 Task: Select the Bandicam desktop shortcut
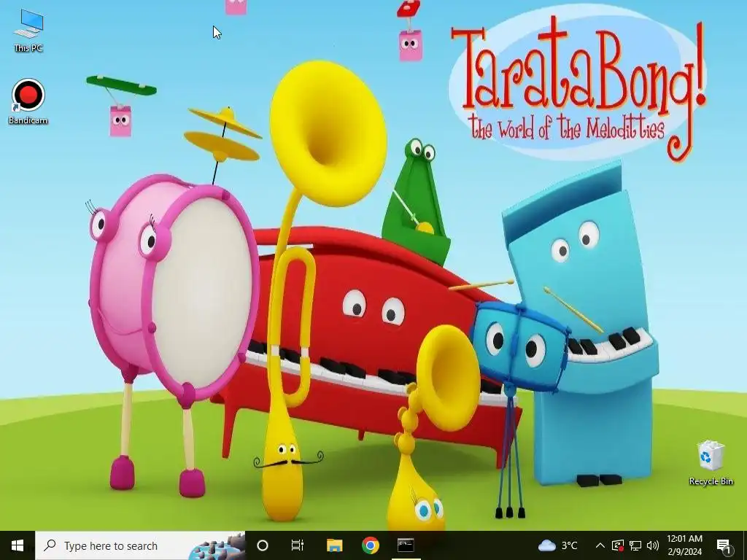28,102
